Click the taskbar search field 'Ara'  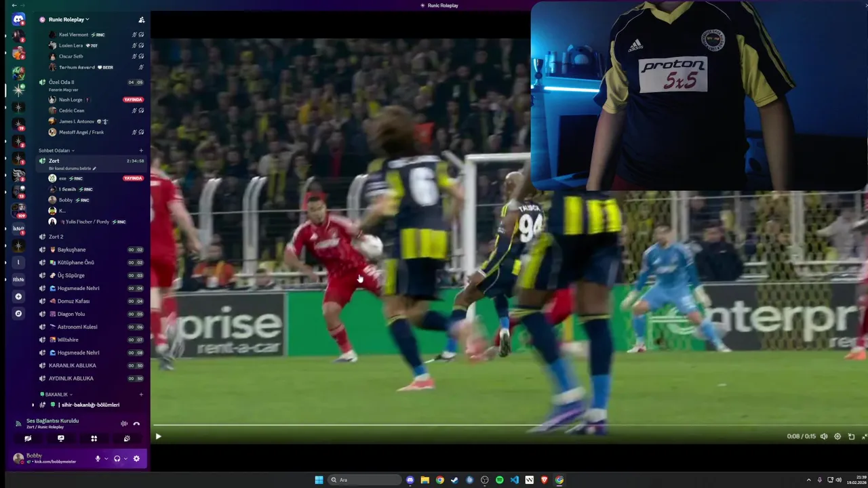(x=366, y=480)
